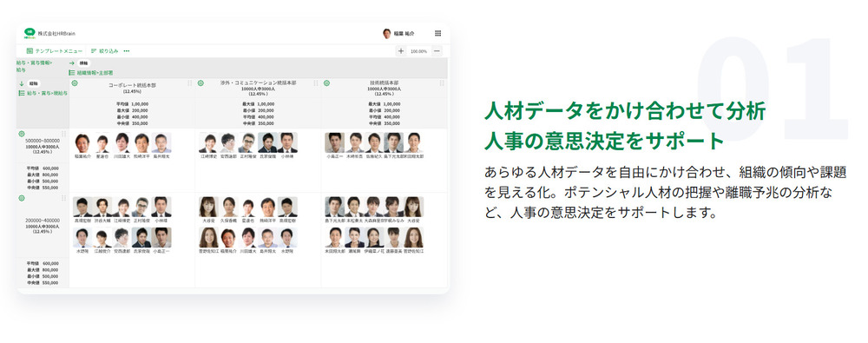Click drag handle of コーポレート統括本部 column
The height and width of the screenshot is (343, 868).
190,83
